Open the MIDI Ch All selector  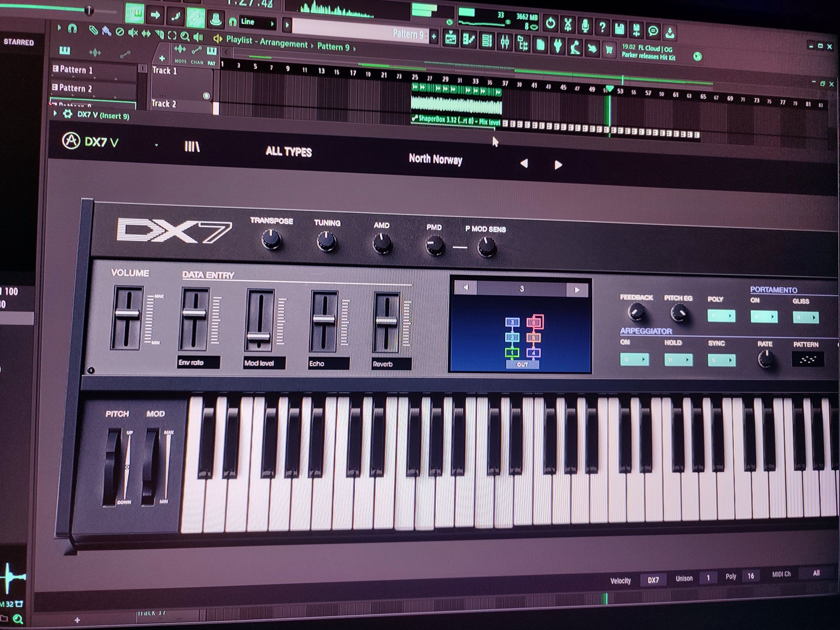[x=816, y=573]
